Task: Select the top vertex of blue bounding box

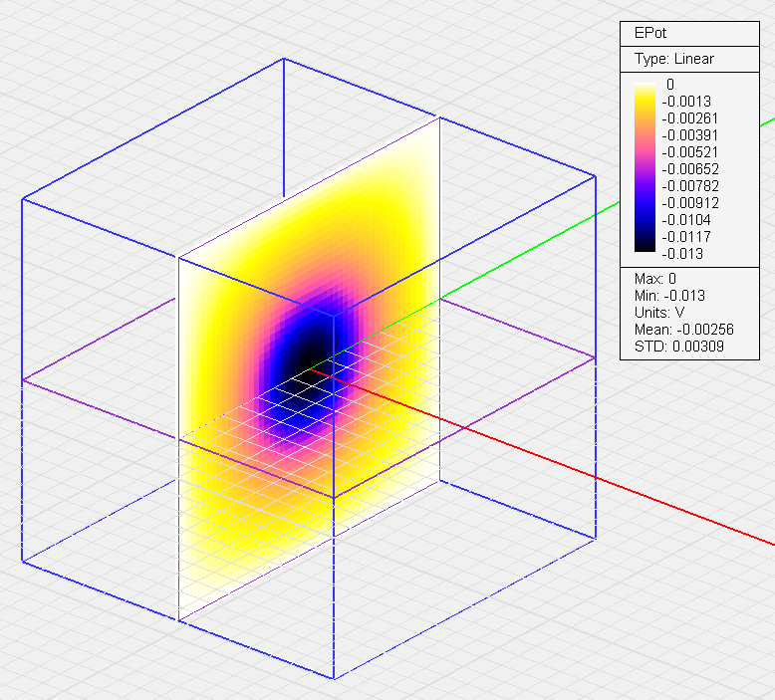Action: [x=284, y=59]
